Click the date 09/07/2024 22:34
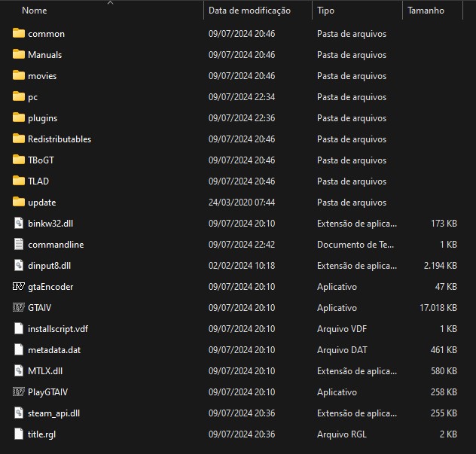The height and width of the screenshot is (454, 476). [242, 97]
